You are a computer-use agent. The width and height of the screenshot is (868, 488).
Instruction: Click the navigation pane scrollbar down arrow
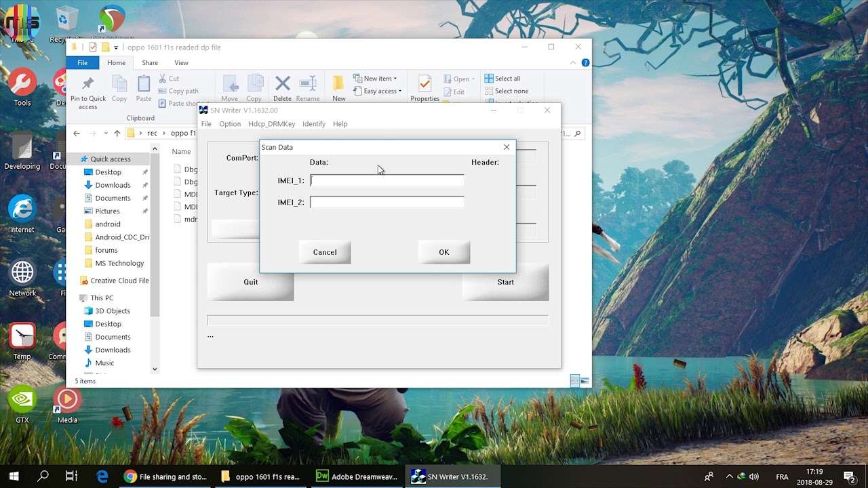click(x=155, y=369)
